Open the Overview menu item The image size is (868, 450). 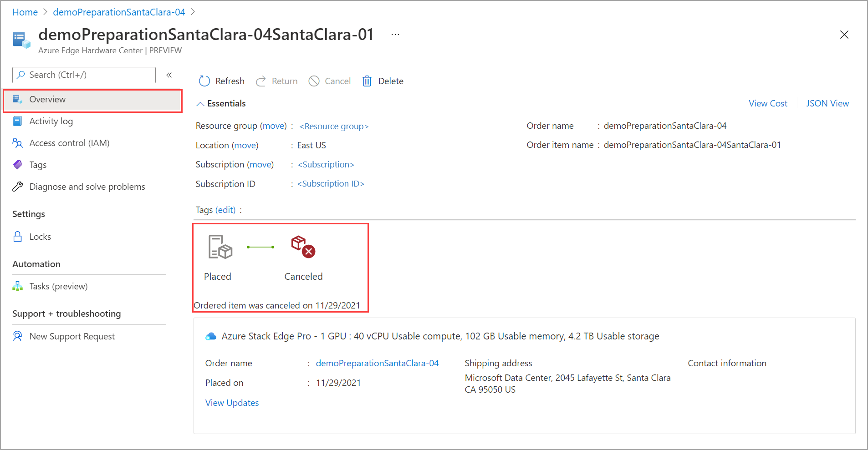pyautogui.click(x=93, y=101)
